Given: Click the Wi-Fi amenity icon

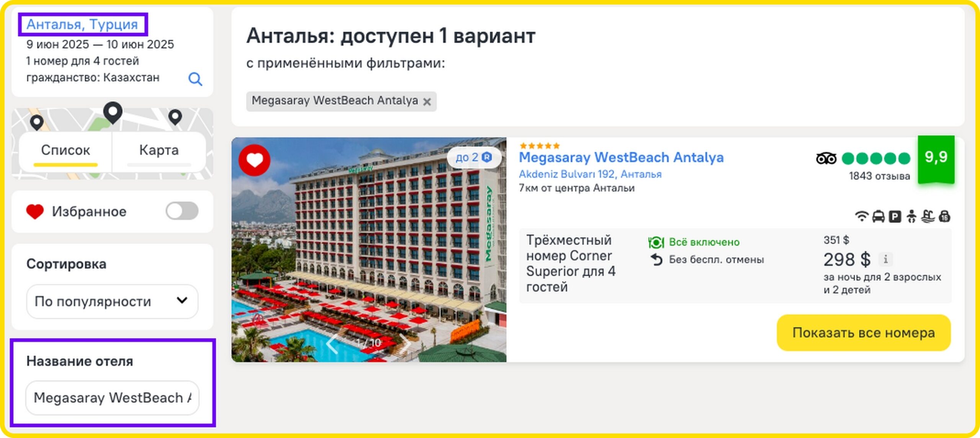Looking at the screenshot, I should coord(861,217).
